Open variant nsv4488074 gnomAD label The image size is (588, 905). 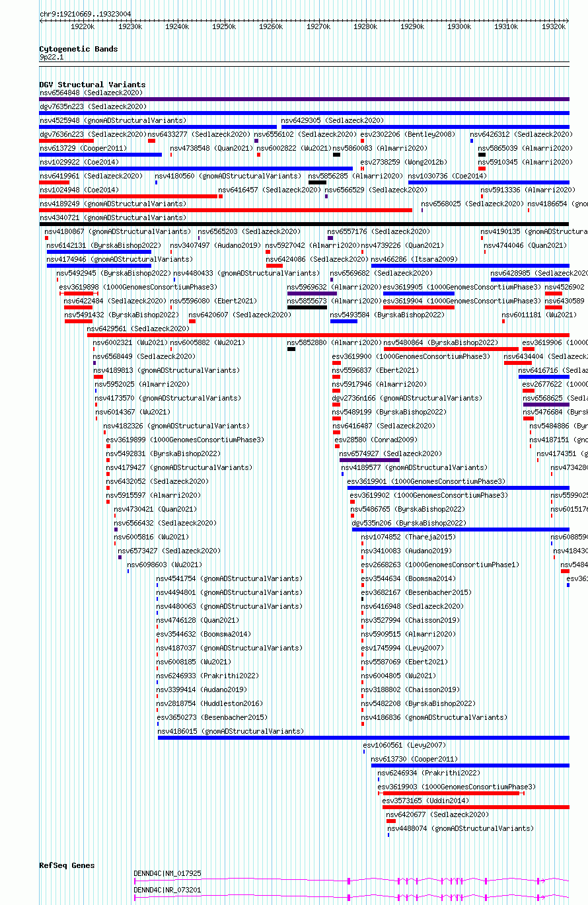460,828
